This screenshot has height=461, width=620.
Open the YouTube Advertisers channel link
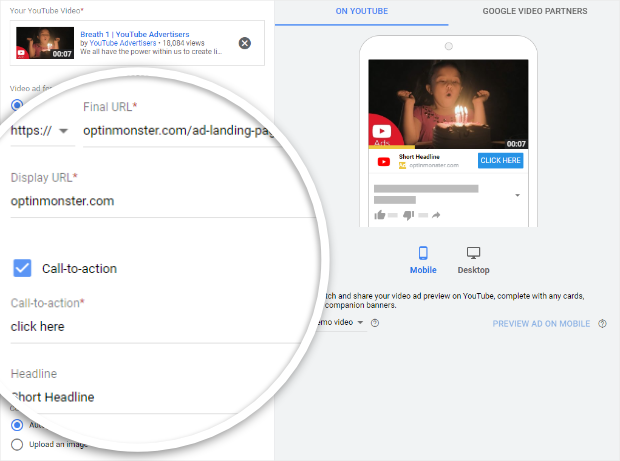(123, 43)
